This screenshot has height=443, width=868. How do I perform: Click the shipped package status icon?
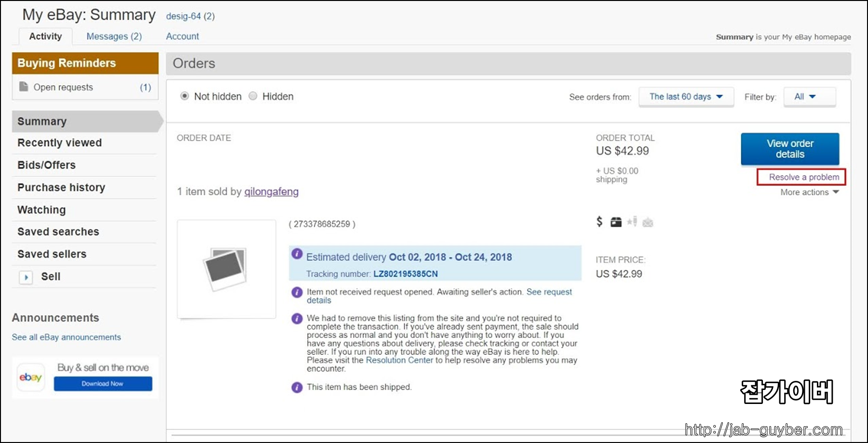[x=616, y=222]
